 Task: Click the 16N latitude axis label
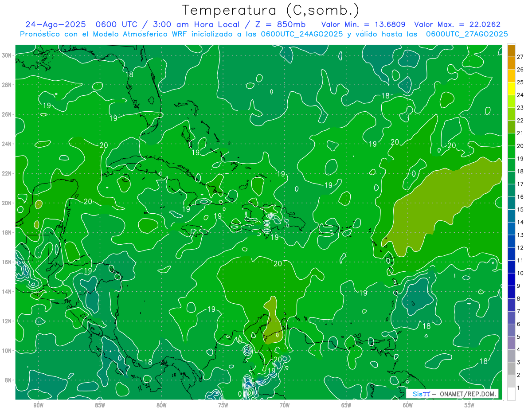tap(8, 262)
